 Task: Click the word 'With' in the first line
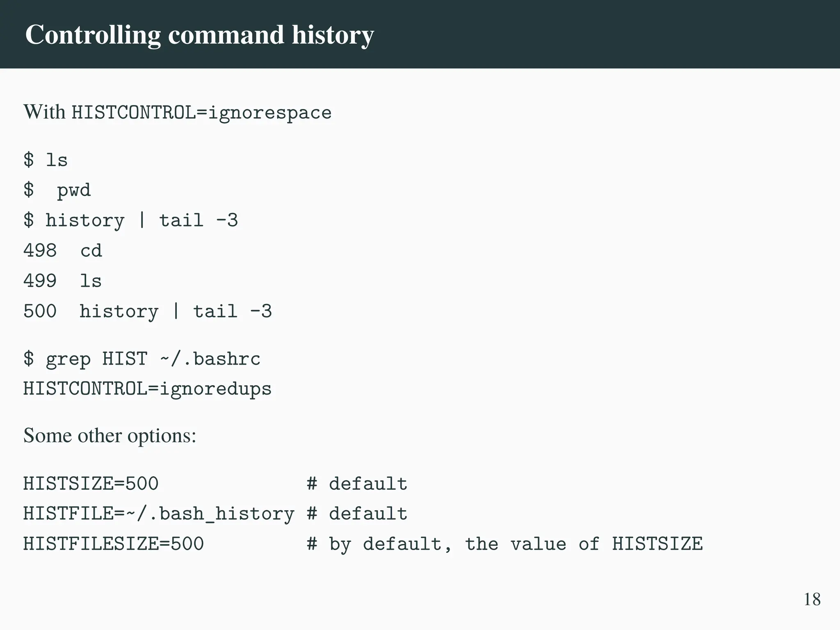(44, 112)
